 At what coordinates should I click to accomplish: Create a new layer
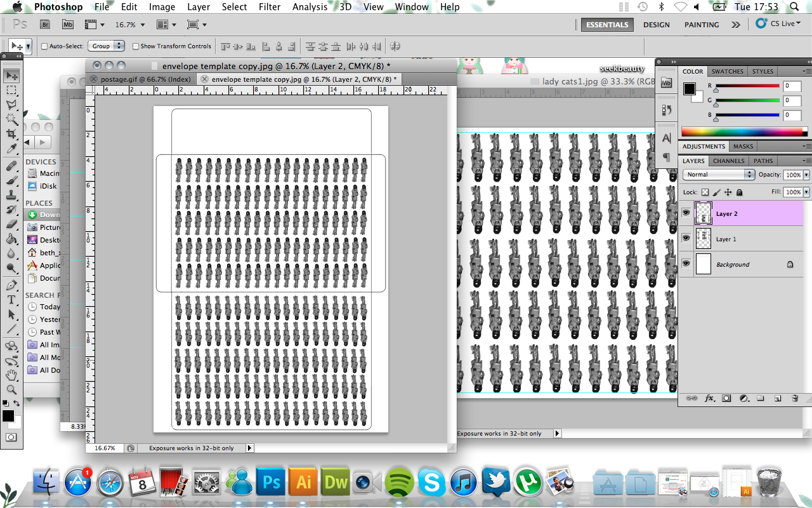(x=778, y=398)
